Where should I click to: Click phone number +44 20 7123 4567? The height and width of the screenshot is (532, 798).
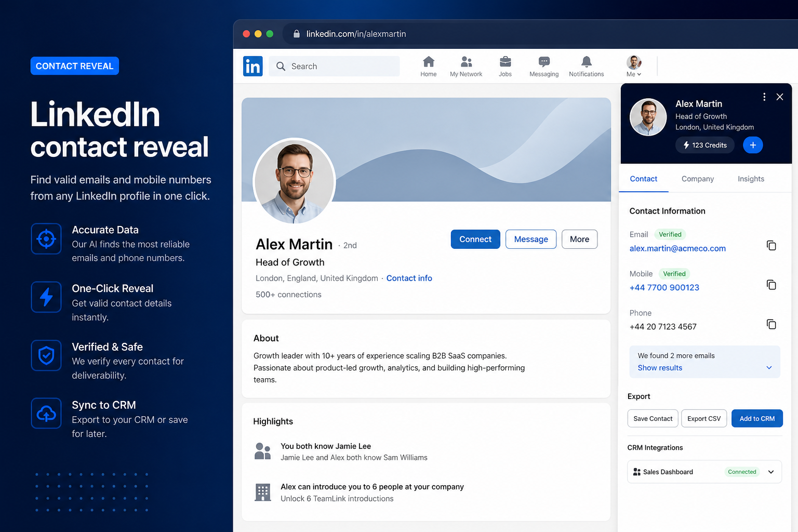(663, 327)
